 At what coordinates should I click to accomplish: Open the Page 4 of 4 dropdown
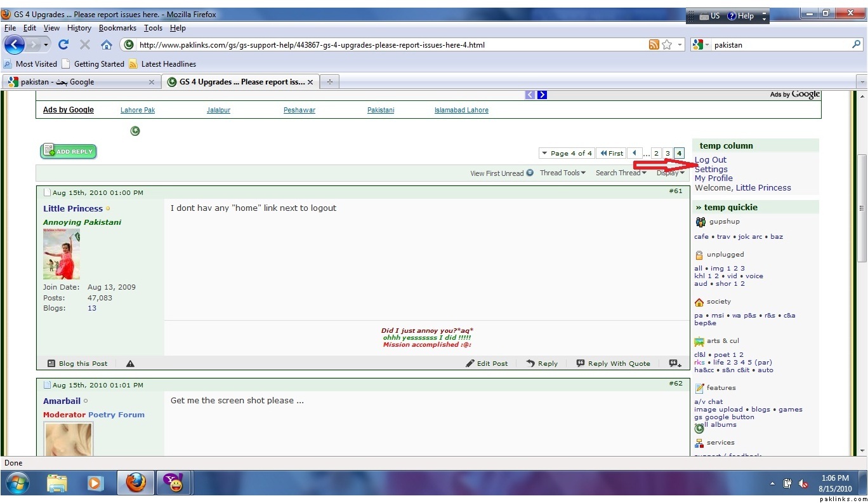click(567, 153)
